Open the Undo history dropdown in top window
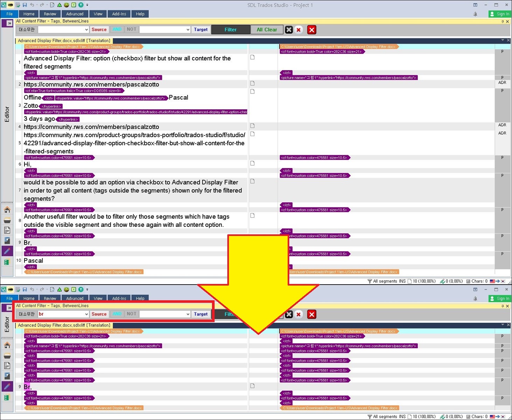512x420 pixels. click(36, 5)
